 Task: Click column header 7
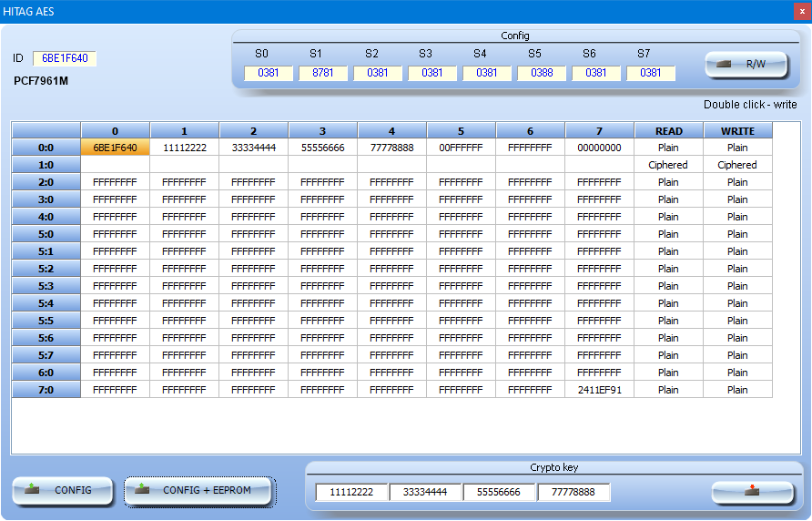[599, 131]
